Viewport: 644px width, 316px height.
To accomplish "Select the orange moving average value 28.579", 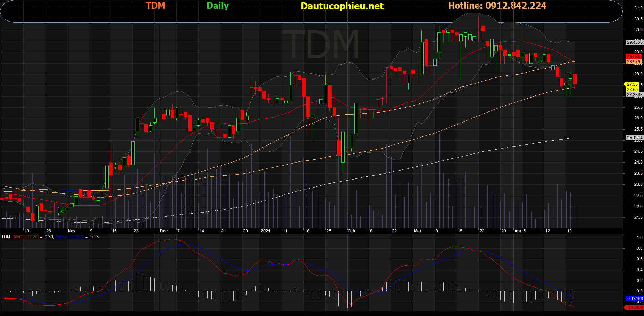I will (x=634, y=62).
